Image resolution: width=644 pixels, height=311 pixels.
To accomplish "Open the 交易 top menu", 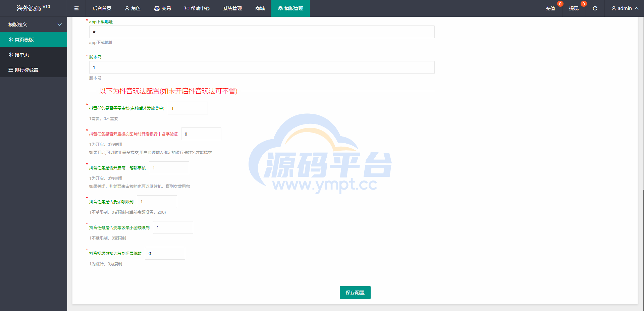I will tap(162, 8).
